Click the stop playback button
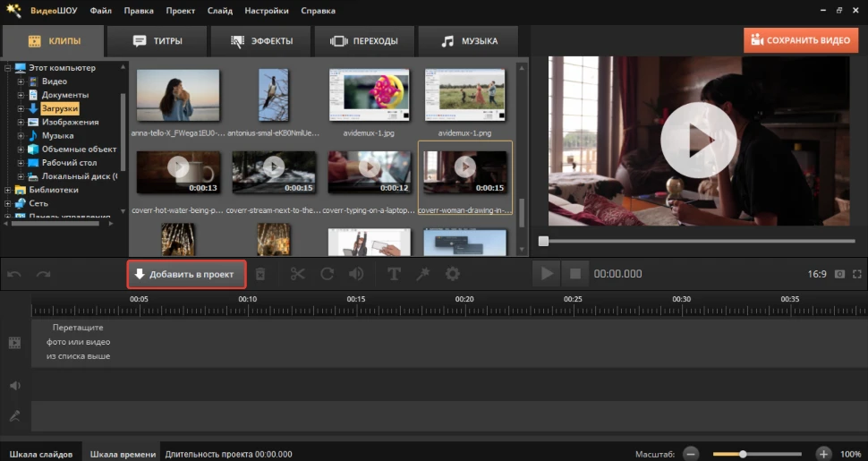The width and height of the screenshot is (868, 461). [575, 274]
